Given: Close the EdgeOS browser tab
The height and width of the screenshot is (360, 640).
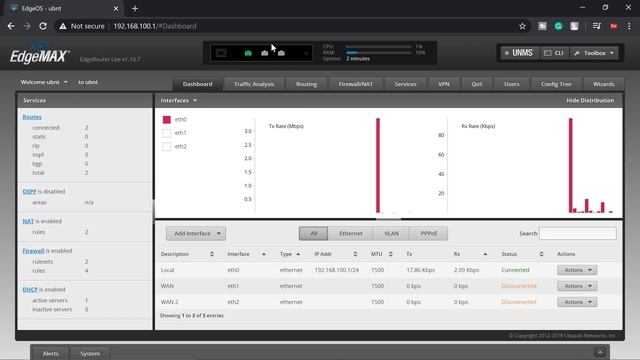Looking at the screenshot, I should click(116, 8).
